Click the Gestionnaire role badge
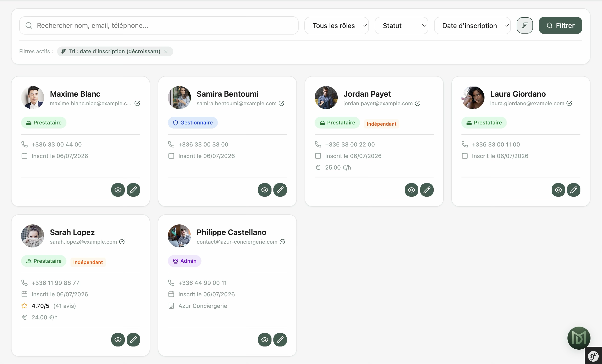This screenshot has height=364, width=602. tap(193, 123)
